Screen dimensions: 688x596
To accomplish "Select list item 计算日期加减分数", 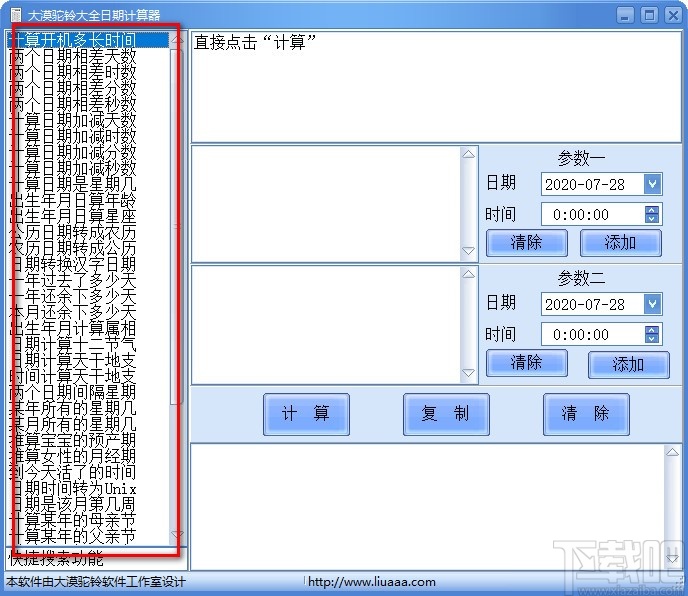I will coord(88,152).
